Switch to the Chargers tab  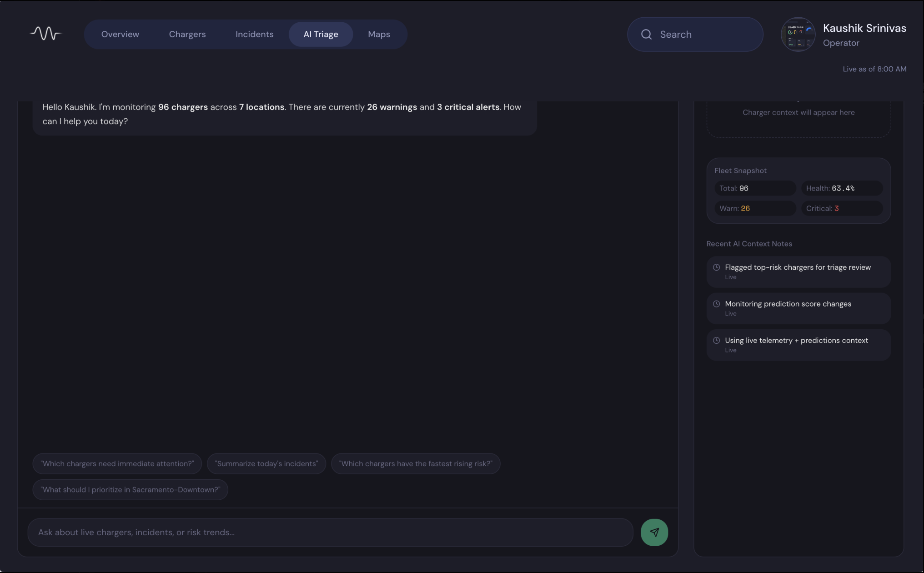(x=187, y=35)
